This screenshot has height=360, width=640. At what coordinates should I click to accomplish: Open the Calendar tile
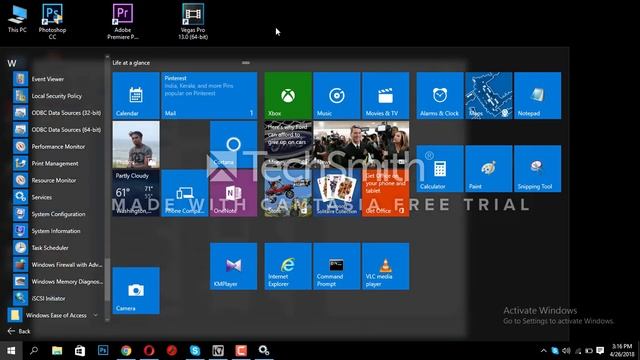[136, 96]
